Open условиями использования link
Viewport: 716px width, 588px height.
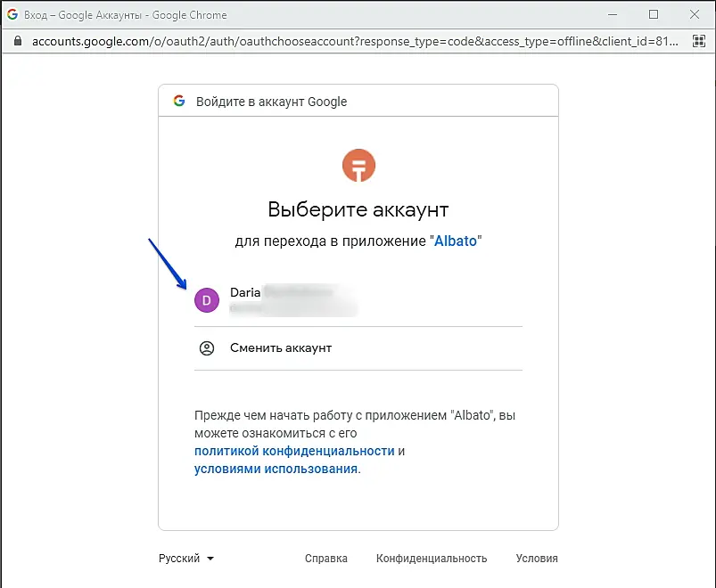point(277,469)
